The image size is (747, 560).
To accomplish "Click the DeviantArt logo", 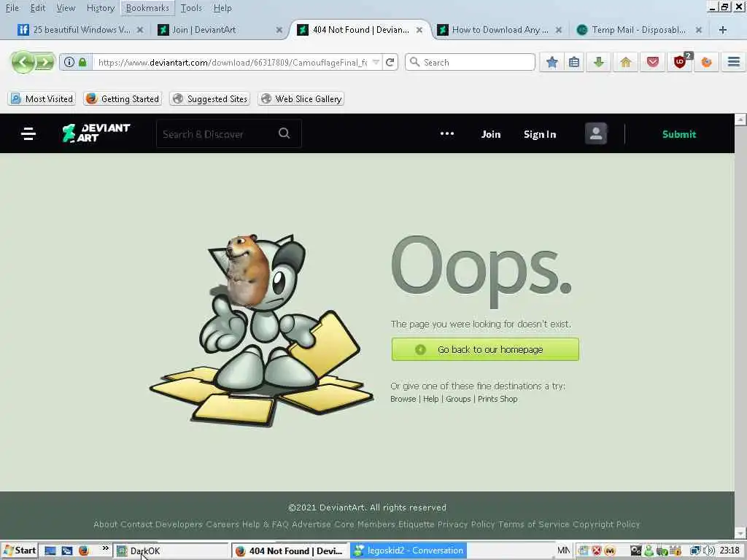I will point(96,133).
